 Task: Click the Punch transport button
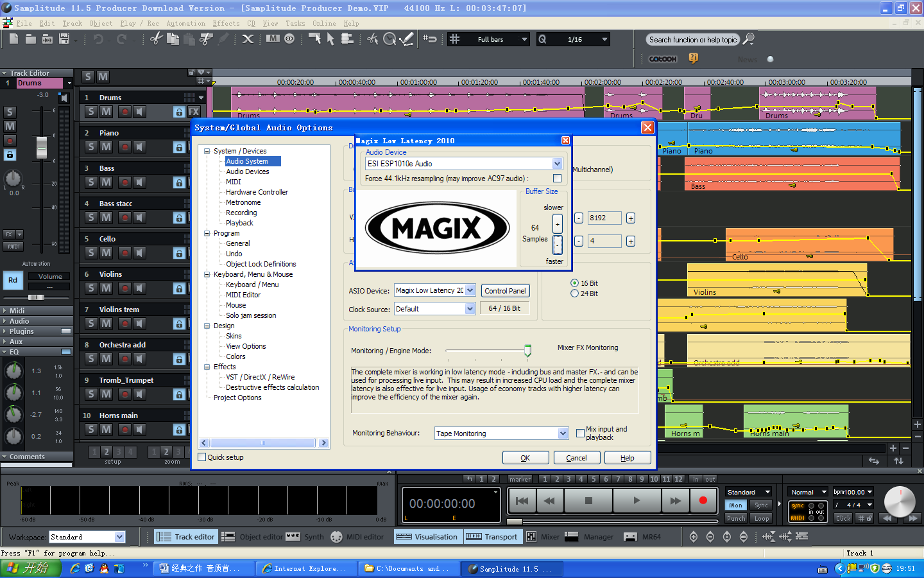point(736,518)
